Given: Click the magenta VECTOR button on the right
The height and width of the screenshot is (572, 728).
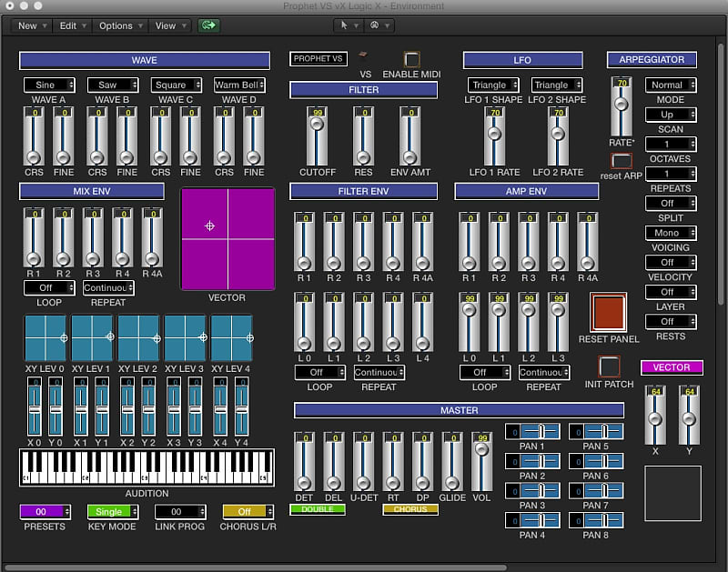Looking at the screenshot, I should [672, 367].
